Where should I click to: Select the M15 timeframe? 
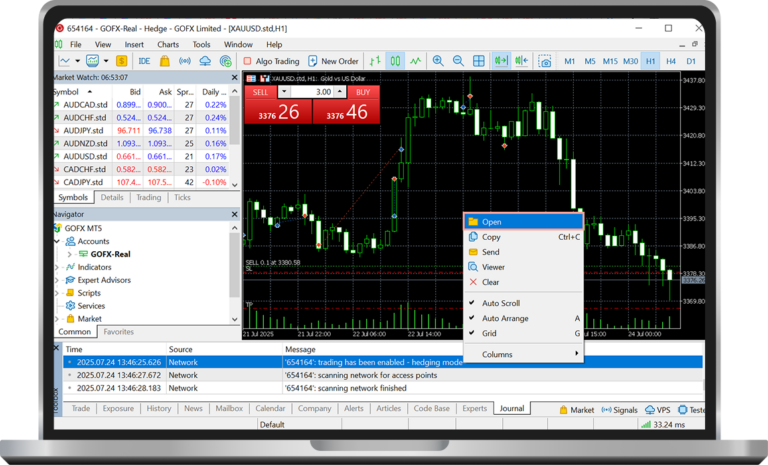pos(610,61)
